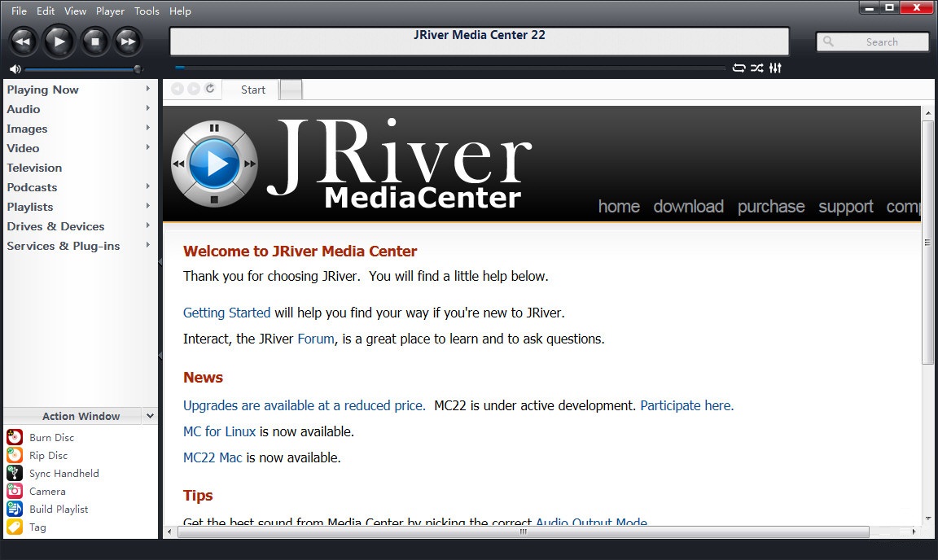Image resolution: width=938 pixels, height=560 pixels.
Task: Click the Action Window header label
Action: click(x=81, y=416)
